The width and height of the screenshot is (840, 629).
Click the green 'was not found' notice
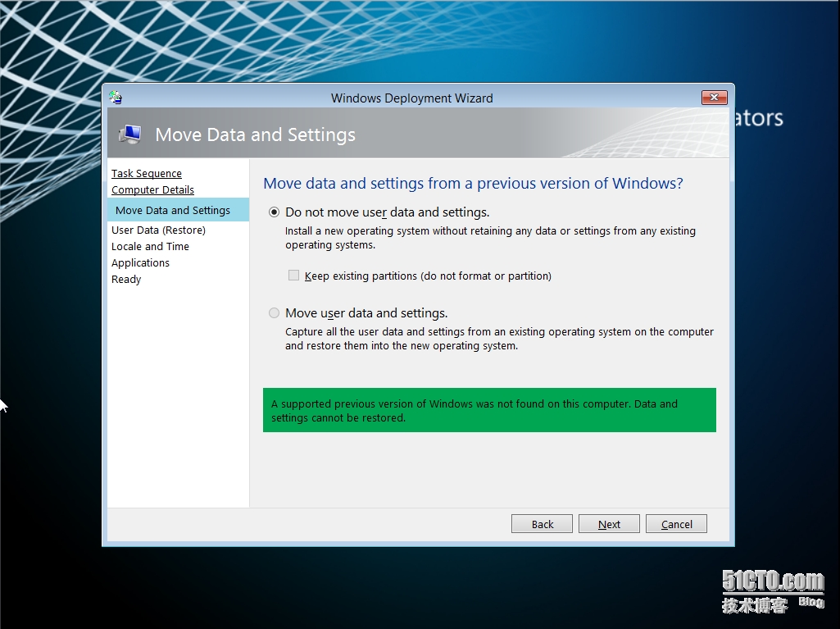coord(489,410)
